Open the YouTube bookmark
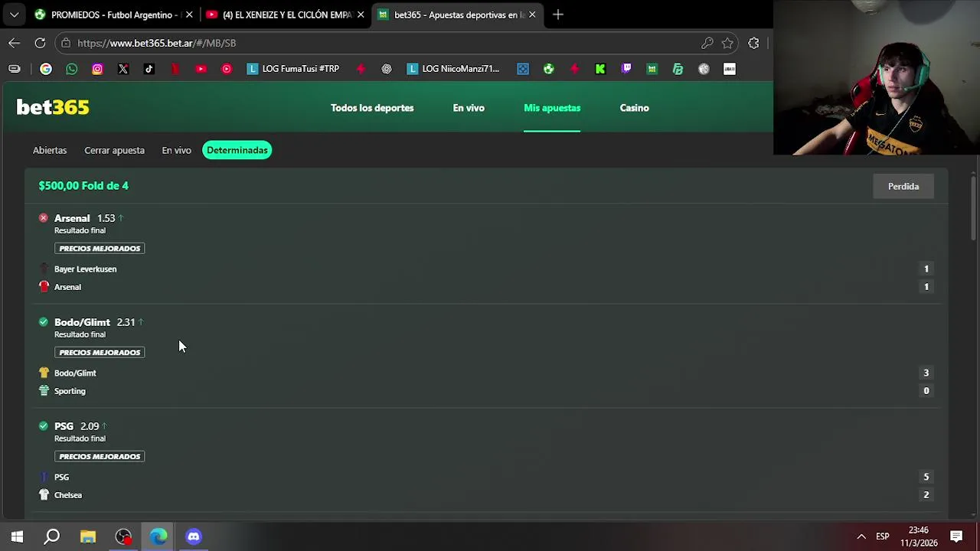Image resolution: width=980 pixels, height=551 pixels. 201,69
